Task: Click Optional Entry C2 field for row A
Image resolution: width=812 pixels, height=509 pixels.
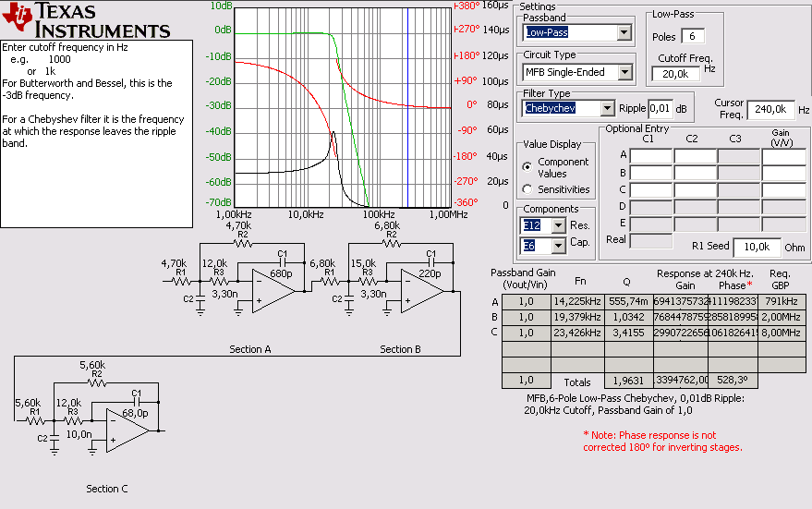Action: (x=695, y=156)
